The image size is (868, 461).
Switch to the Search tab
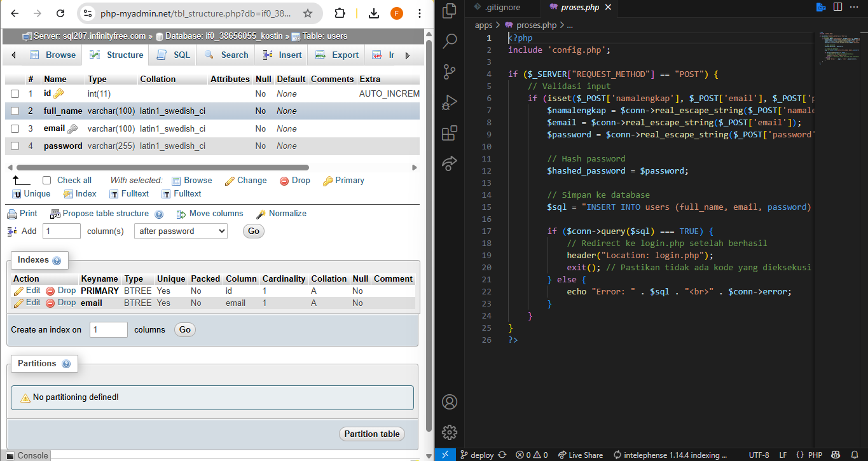coord(226,55)
